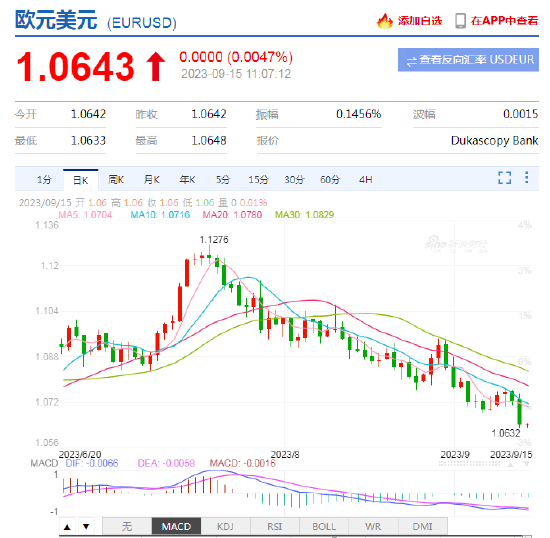Click the down triangle indicator button
This screenshot has width=550, height=538.
(x=86, y=526)
